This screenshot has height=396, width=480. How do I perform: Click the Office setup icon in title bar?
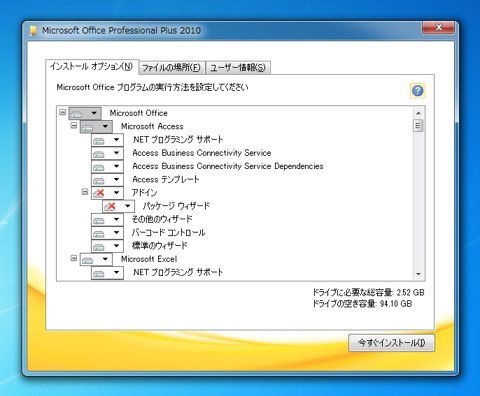click(33, 30)
